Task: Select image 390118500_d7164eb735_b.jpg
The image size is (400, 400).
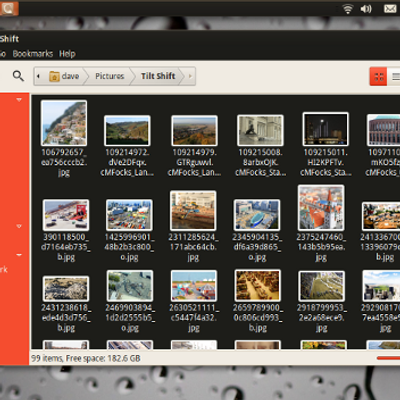Action: pyautogui.click(x=66, y=215)
